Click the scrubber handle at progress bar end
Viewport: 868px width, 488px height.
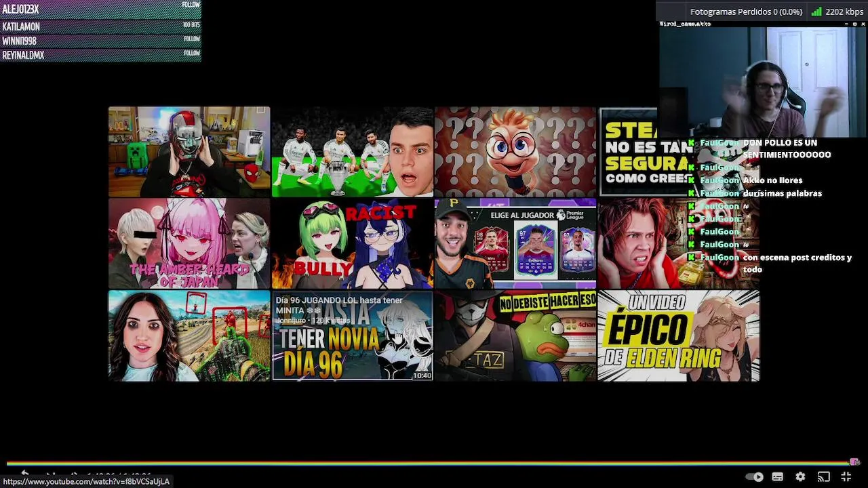(854, 463)
